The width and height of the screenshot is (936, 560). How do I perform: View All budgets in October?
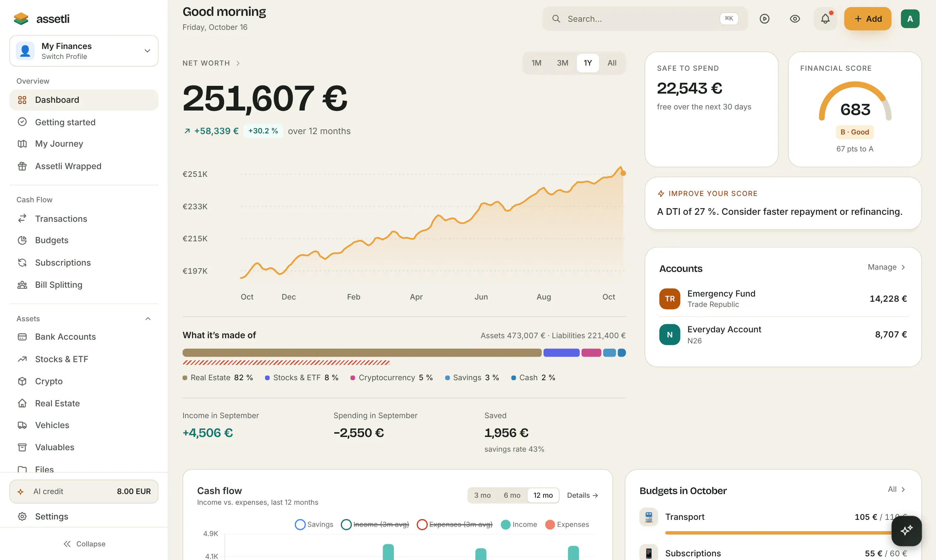point(897,489)
